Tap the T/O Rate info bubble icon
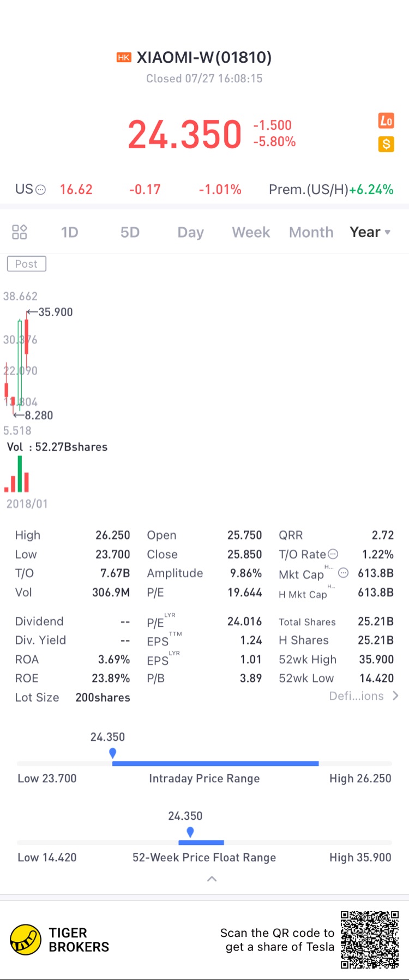This screenshot has height=980, width=409. (333, 554)
